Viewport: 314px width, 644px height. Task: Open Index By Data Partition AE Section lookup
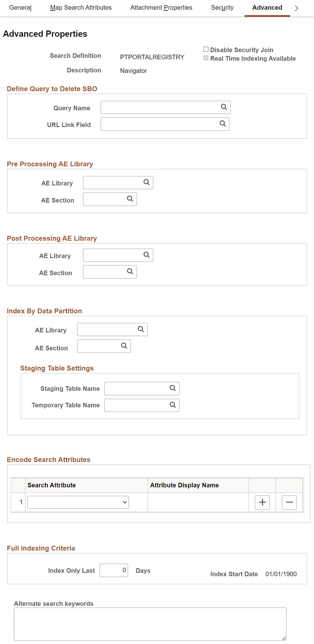coord(124,346)
